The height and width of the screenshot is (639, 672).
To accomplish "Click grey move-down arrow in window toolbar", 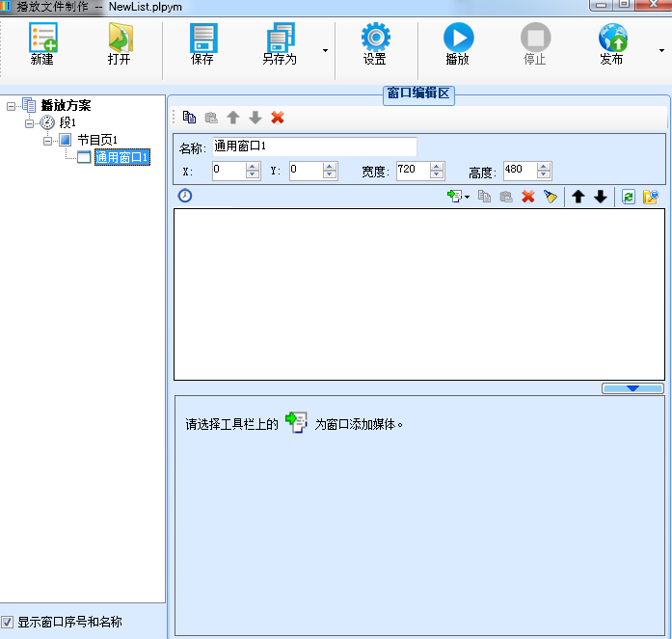I will click(255, 118).
